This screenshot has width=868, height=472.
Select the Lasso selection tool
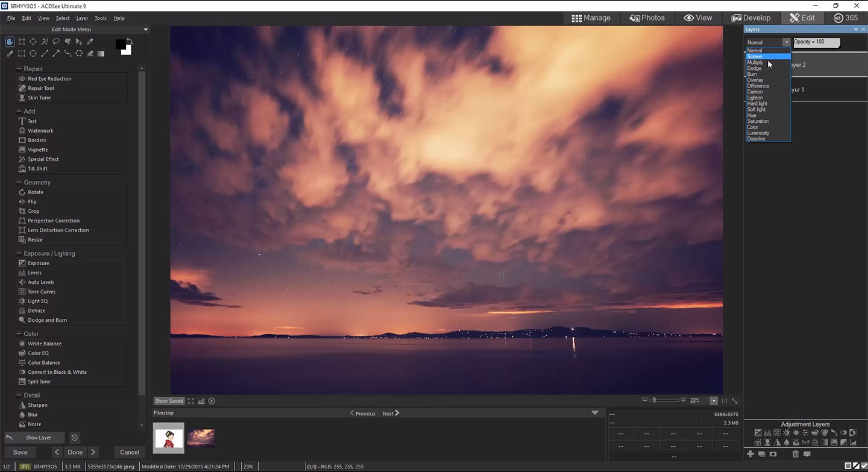pyautogui.click(x=56, y=42)
